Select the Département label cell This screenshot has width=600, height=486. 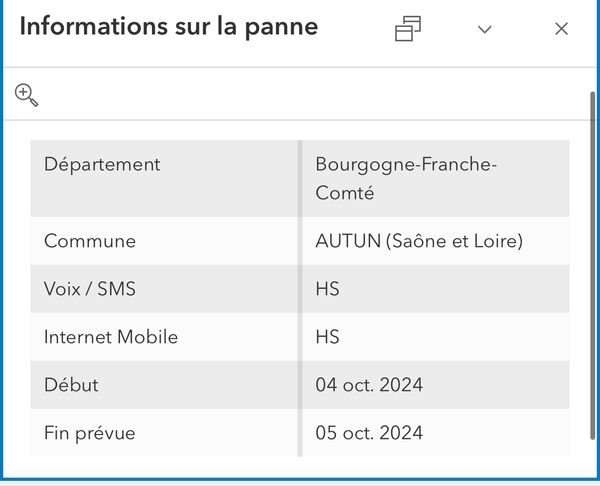point(102,164)
